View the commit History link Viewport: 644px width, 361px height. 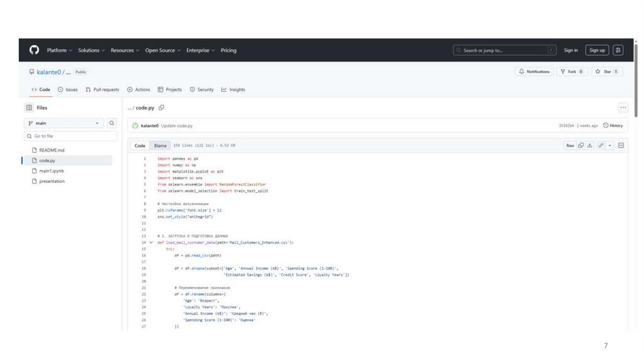click(613, 126)
